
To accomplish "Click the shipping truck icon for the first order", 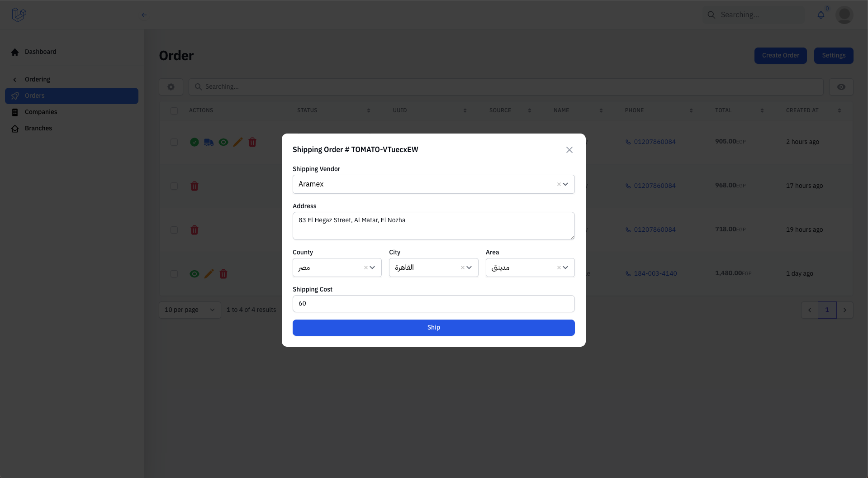I will 209,142.
